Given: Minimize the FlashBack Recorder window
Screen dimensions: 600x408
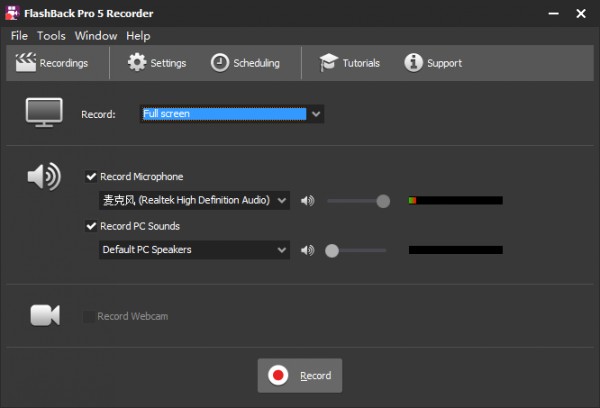Looking at the screenshot, I should point(553,13).
